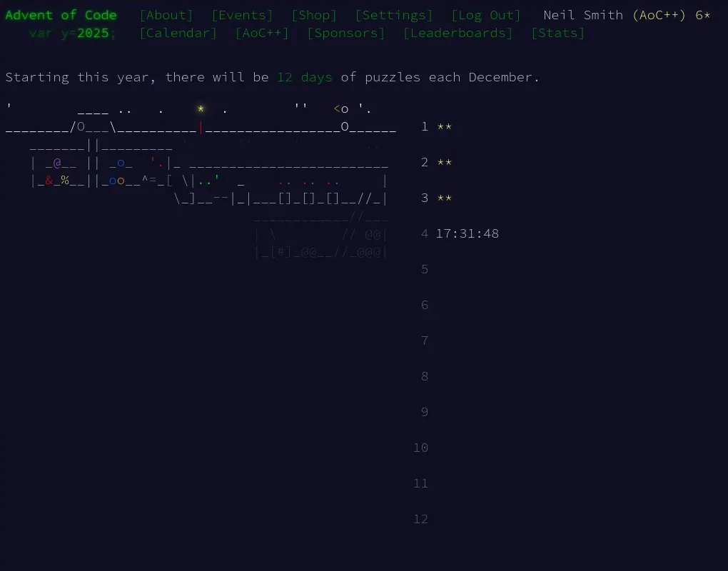The image size is (728, 571).
Task: Open the [Sponsors] page
Action: coord(345,33)
